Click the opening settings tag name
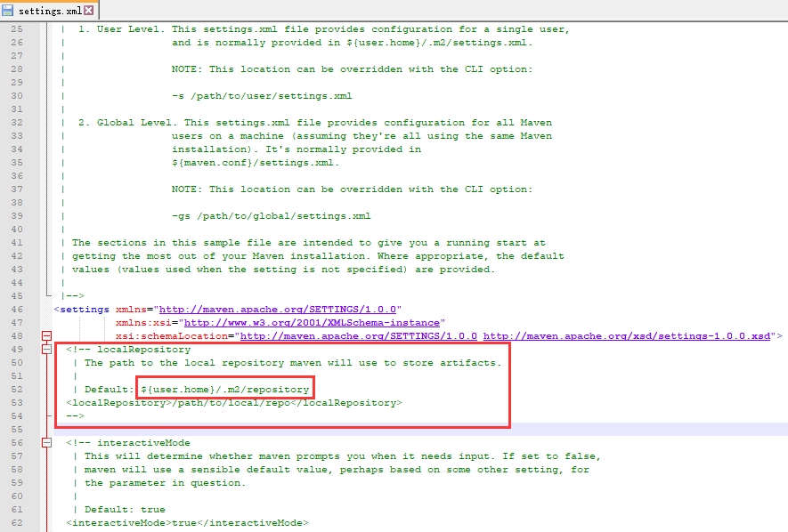 87,309
